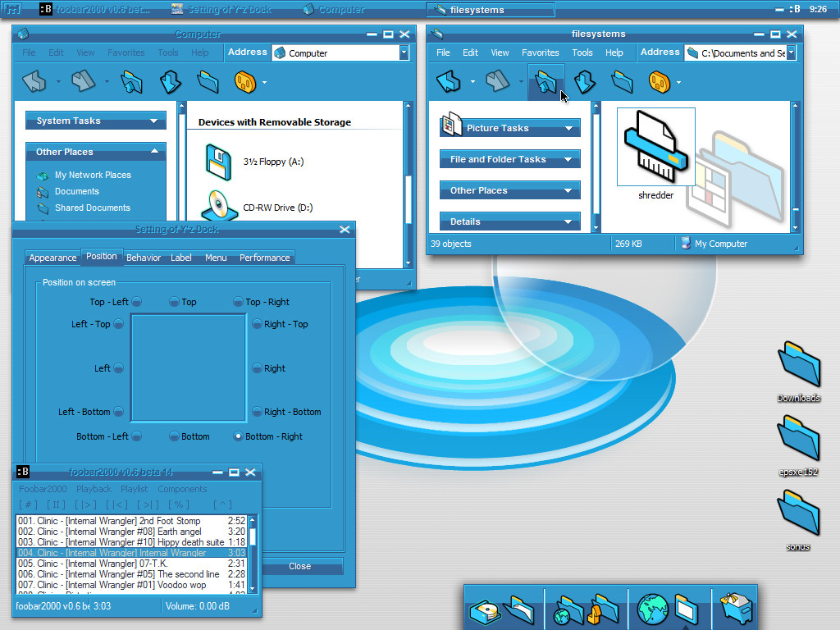This screenshot has width=840, height=630.
Task: Click the foobar2000 playlist scrollbar thumb
Action: pyautogui.click(x=253, y=536)
